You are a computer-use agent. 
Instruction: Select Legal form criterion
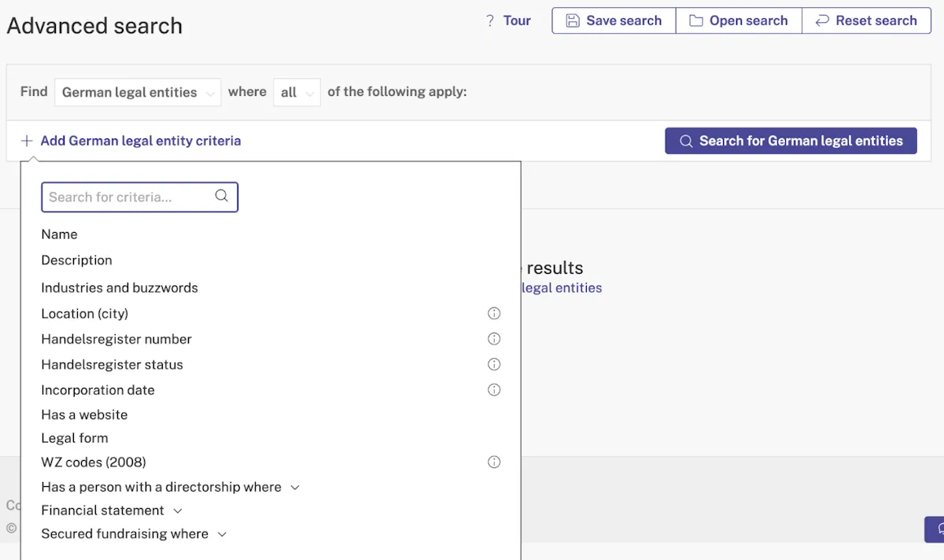click(75, 438)
